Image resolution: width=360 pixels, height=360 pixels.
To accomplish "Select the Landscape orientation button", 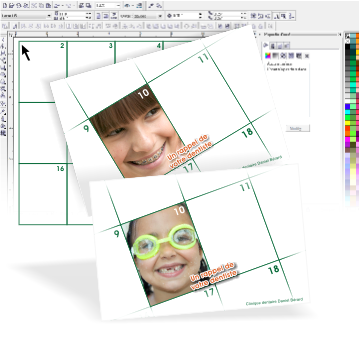I will pyautogui.click(x=106, y=16).
